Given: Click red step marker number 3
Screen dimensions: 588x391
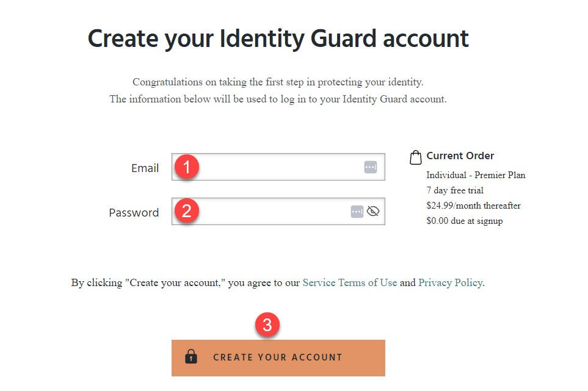Looking at the screenshot, I should coord(267,325).
